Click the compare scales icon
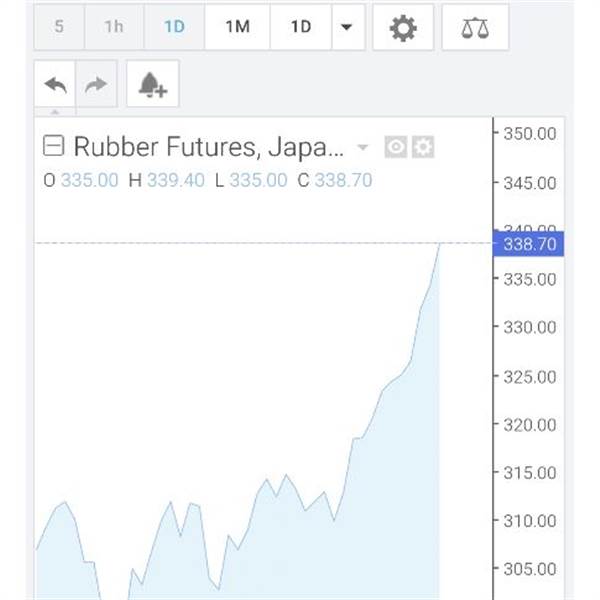Screen dimensions: 600x600 coord(475,27)
